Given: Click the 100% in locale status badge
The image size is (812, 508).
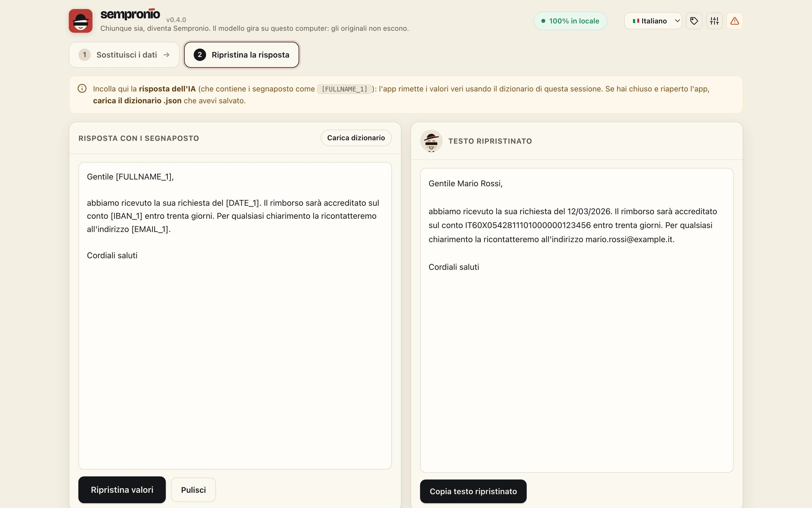Looking at the screenshot, I should click(x=570, y=21).
